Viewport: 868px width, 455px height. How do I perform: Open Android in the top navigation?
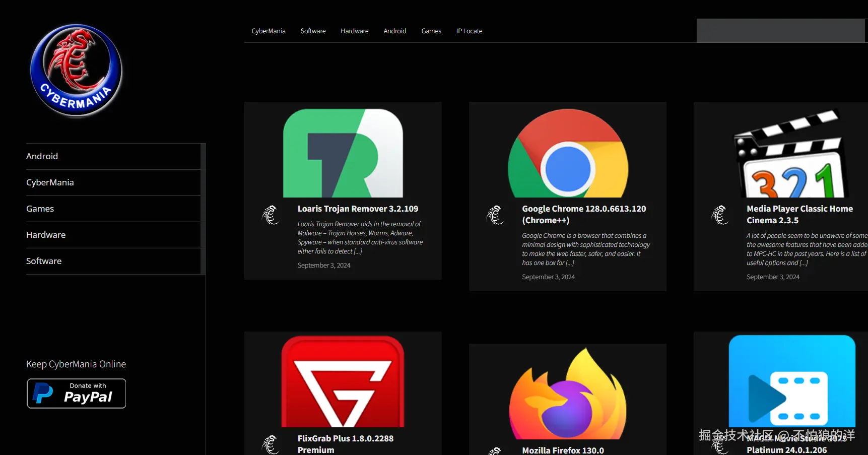[x=395, y=31]
